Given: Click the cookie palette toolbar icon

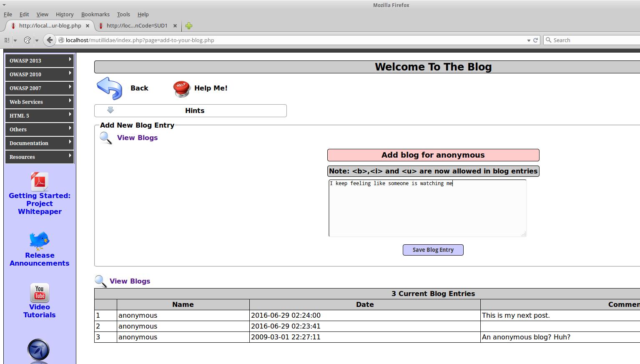Looking at the screenshot, I should pos(28,40).
